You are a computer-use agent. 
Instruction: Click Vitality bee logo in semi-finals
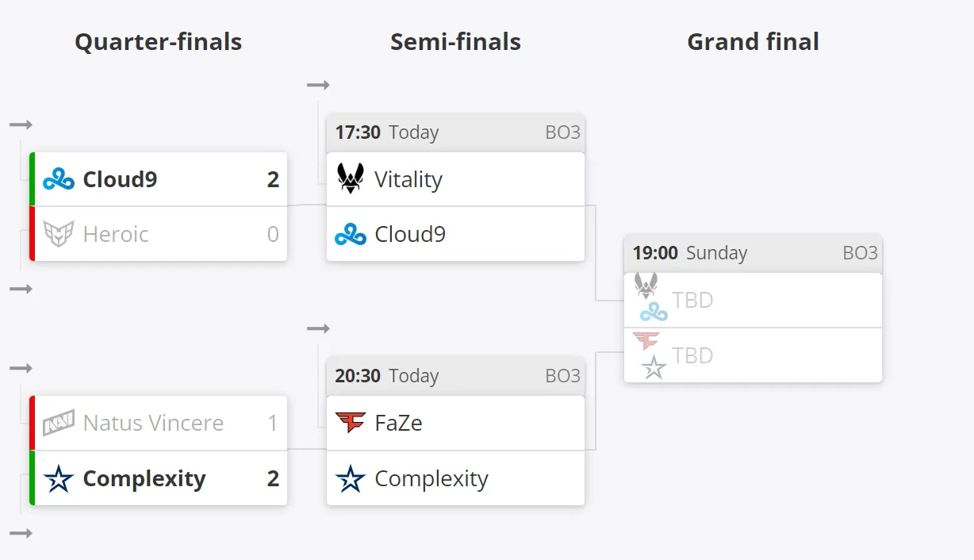tap(351, 179)
